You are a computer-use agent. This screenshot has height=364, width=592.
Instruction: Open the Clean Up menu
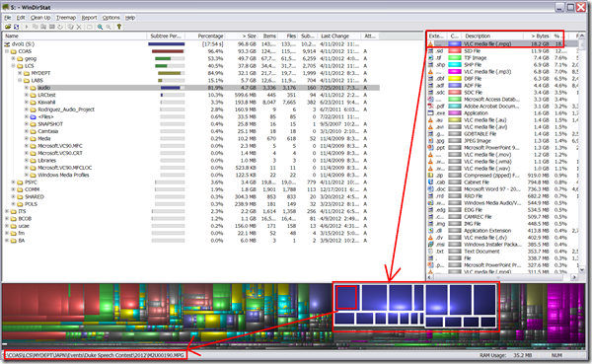(x=40, y=18)
